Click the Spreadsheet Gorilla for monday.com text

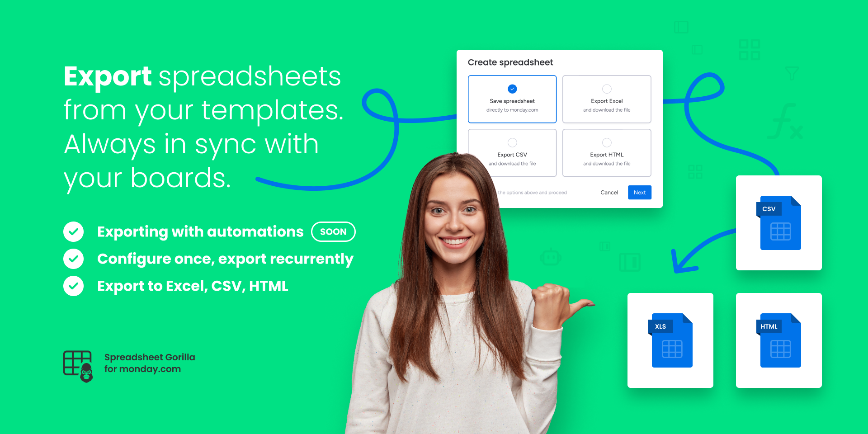[150, 363]
